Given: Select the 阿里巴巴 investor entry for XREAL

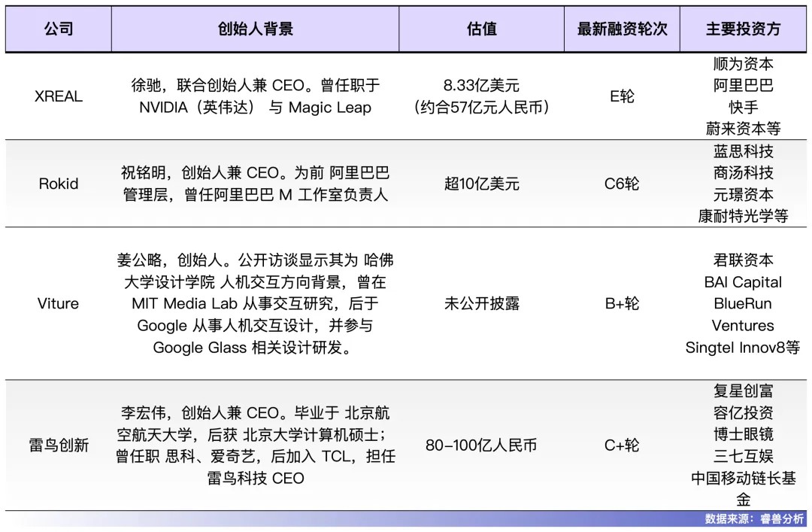Looking at the screenshot, I should [743, 86].
